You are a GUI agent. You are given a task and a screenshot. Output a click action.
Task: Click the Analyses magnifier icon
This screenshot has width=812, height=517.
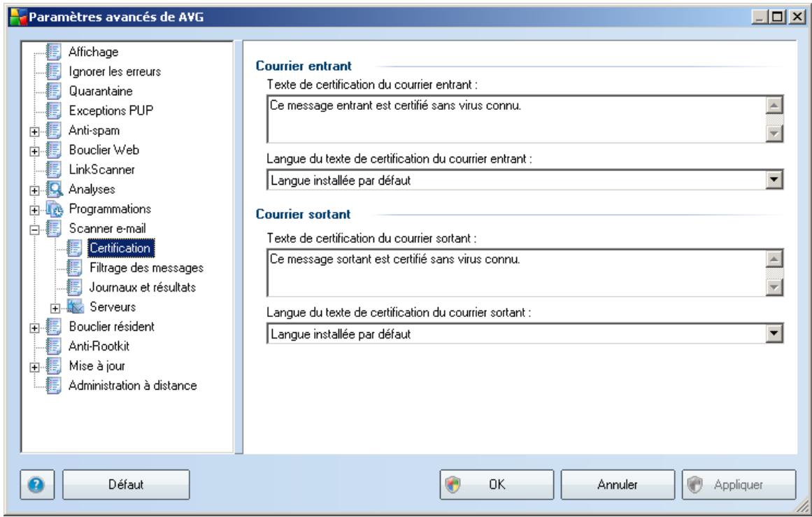point(55,189)
